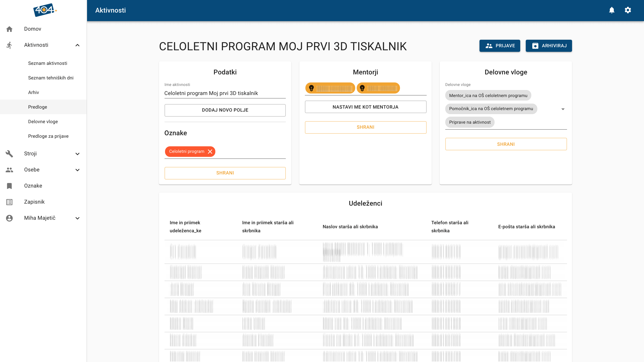This screenshot has height=362, width=644.
Task: Open Seznam tehniških dni
Action: [51, 78]
